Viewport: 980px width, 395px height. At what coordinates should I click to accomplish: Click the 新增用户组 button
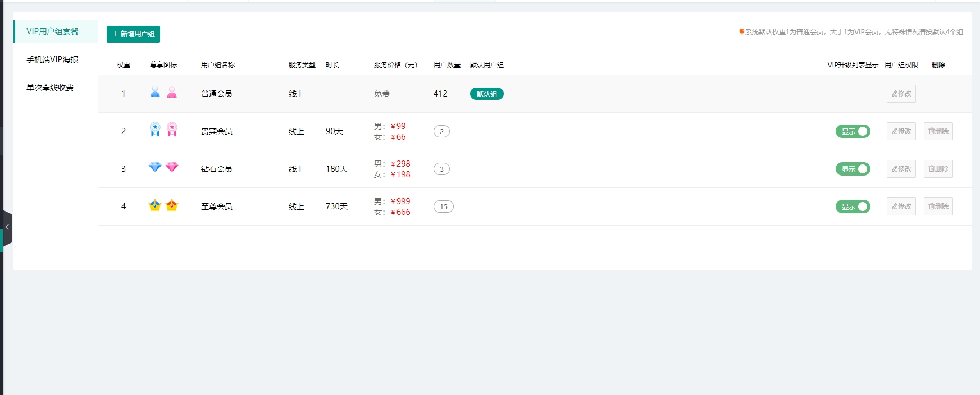coord(133,34)
